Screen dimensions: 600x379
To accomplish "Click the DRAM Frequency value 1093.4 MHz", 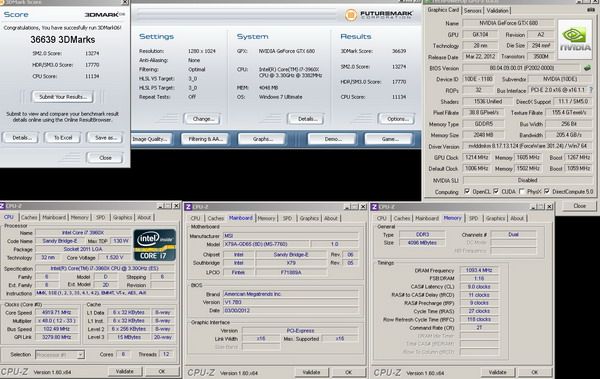I will [x=479, y=270].
